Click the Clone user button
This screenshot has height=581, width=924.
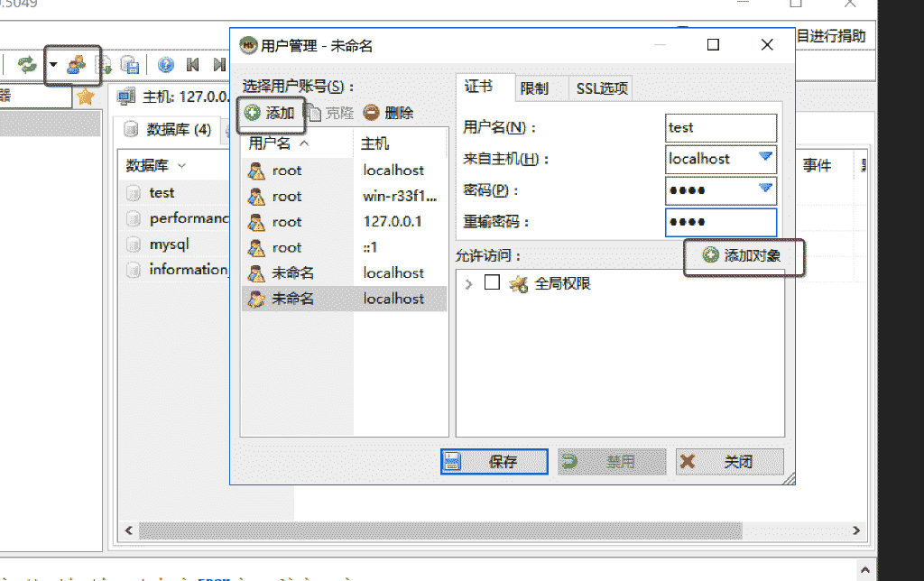pos(330,113)
